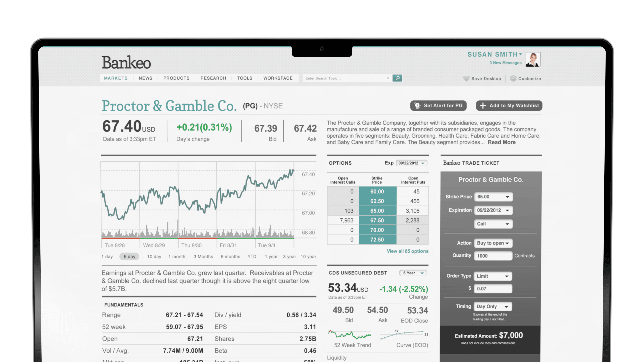
Task: Open the Strike Price 65.00 dropdown
Action: (x=493, y=197)
